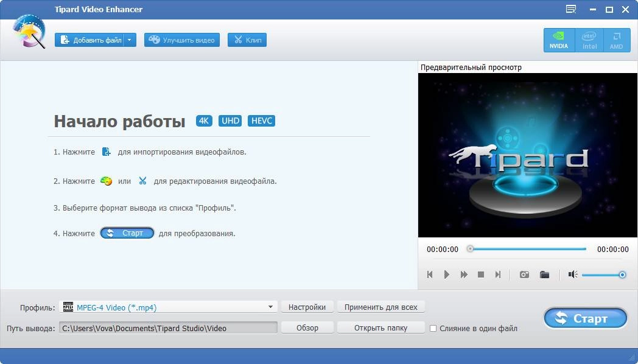Screen dimensions: 638x364
Task: Click the large Старт convert button
Action: pyautogui.click(x=586, y=318)
